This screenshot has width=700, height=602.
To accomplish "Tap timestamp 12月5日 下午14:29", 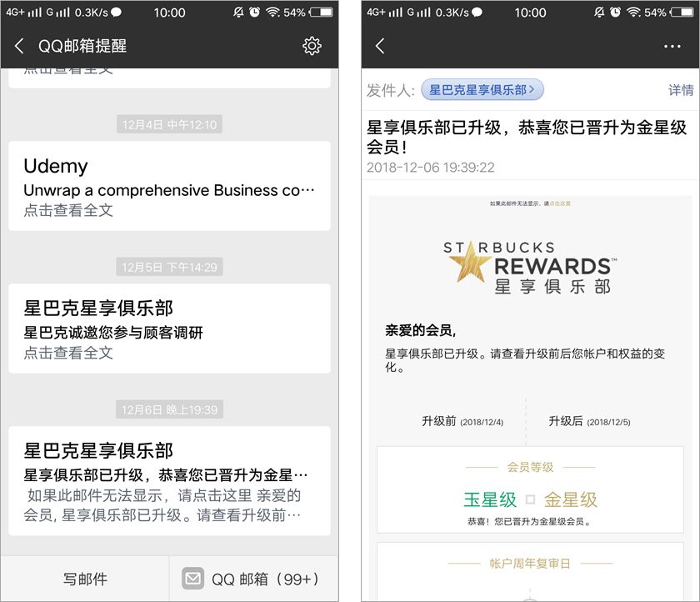I will click(x=170, y=267).
